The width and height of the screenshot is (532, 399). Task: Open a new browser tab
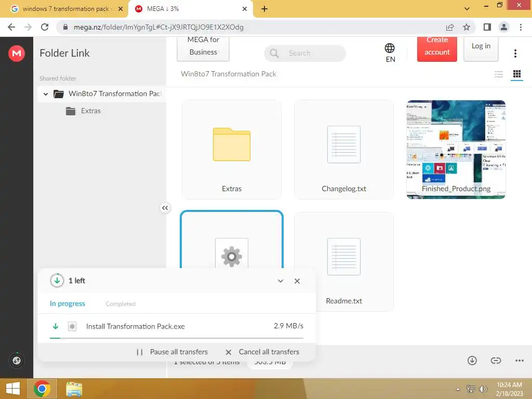tap(264, 9)
